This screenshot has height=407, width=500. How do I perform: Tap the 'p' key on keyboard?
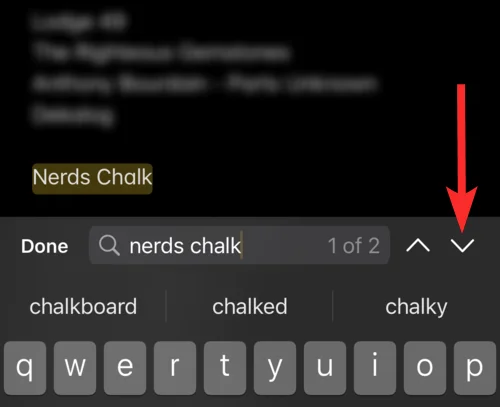[x=475, y=368]
